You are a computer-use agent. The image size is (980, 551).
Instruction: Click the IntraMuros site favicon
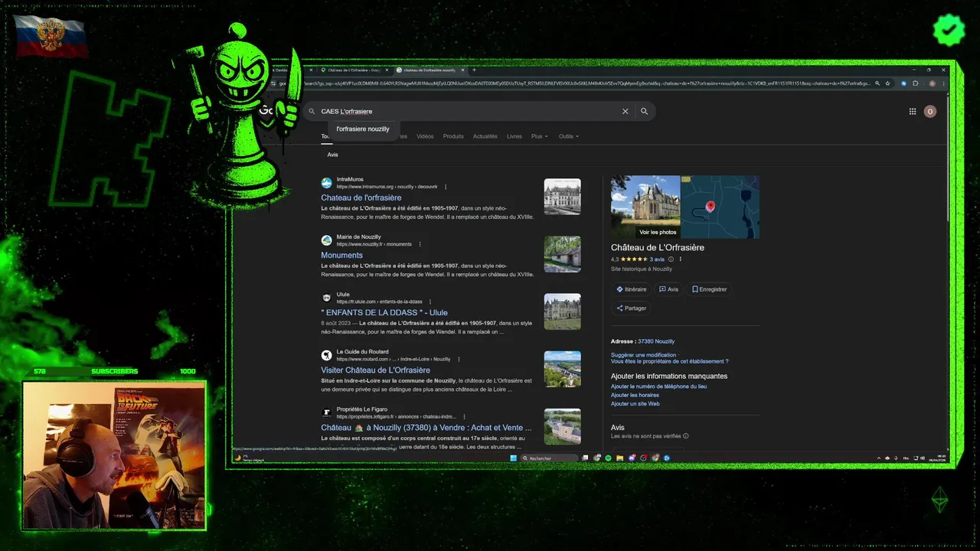(326, 183)
